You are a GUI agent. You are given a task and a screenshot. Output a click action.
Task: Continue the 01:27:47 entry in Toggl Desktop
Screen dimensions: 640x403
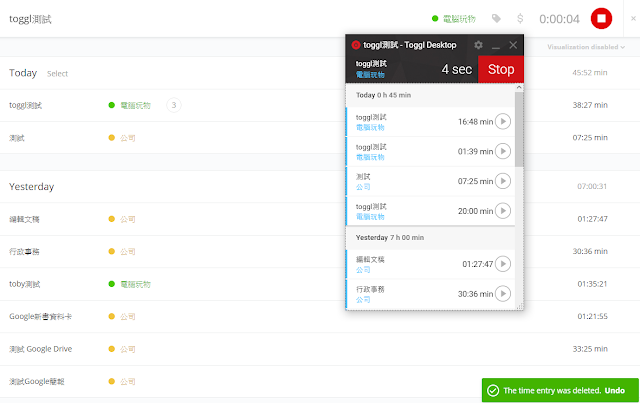click(503, 264)
